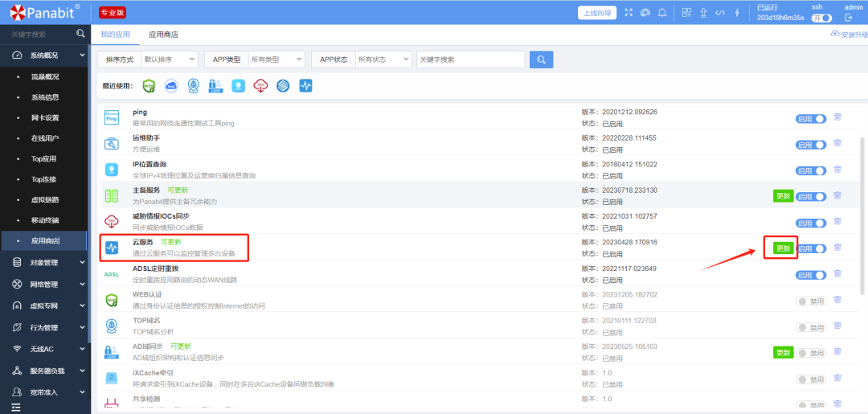Open the APP类型 dropdown
868x414 pixels.
click(276, 59)
